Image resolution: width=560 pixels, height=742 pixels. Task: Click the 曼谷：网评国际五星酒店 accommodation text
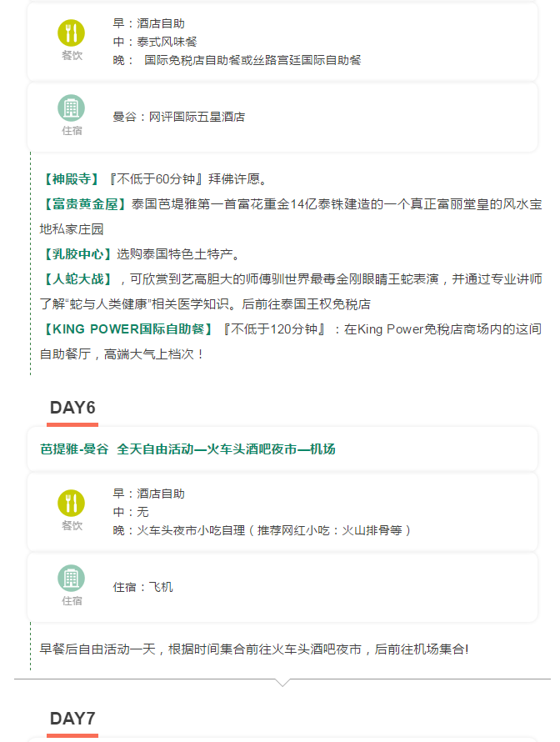click(x=179, y=118)
